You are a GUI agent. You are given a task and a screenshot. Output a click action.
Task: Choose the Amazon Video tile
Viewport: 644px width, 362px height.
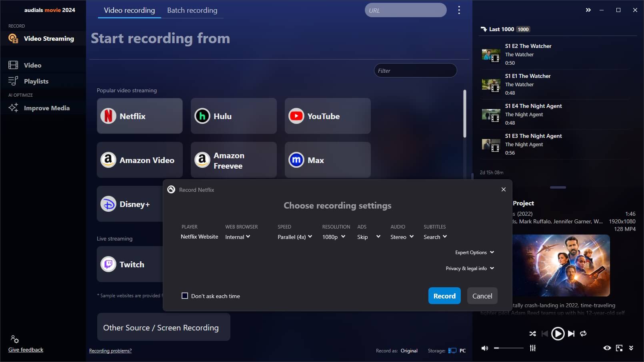tap(140, 160)
